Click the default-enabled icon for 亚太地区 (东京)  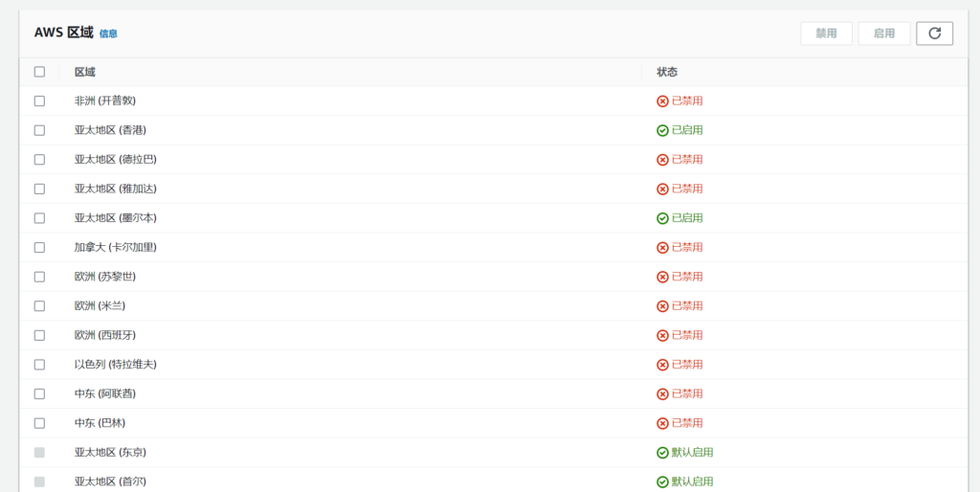pyautogui.click(x=662, y=453)
